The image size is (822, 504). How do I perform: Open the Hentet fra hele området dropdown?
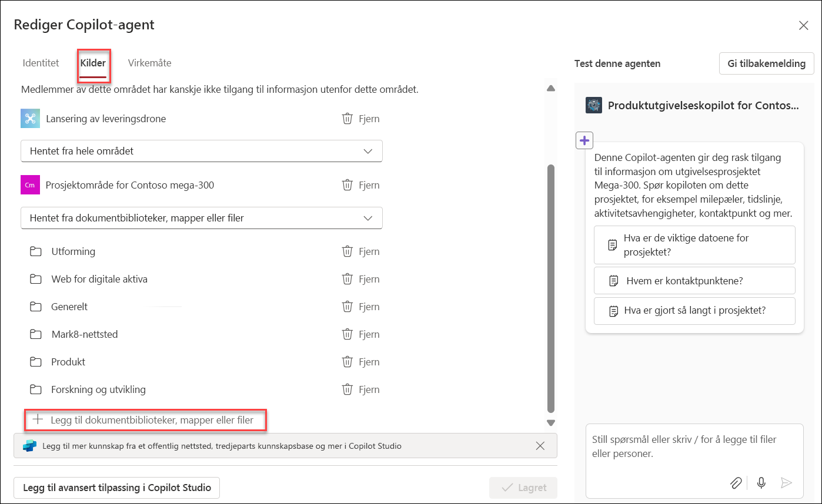(202, 151)
